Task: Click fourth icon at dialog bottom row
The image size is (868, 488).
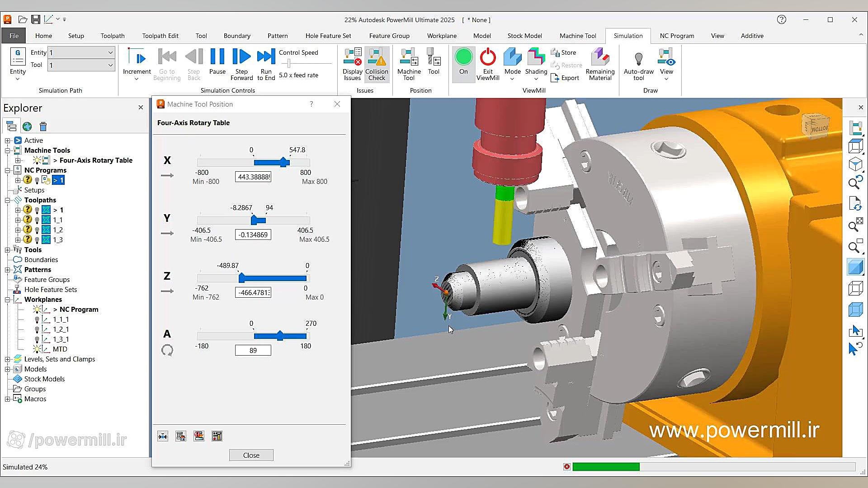Action: coord(217,436)
